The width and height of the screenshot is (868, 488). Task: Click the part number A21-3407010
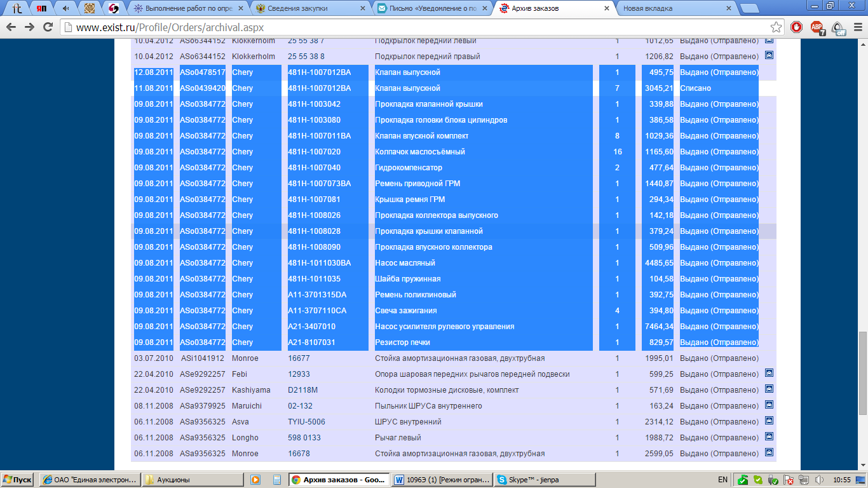pos(311,326)
